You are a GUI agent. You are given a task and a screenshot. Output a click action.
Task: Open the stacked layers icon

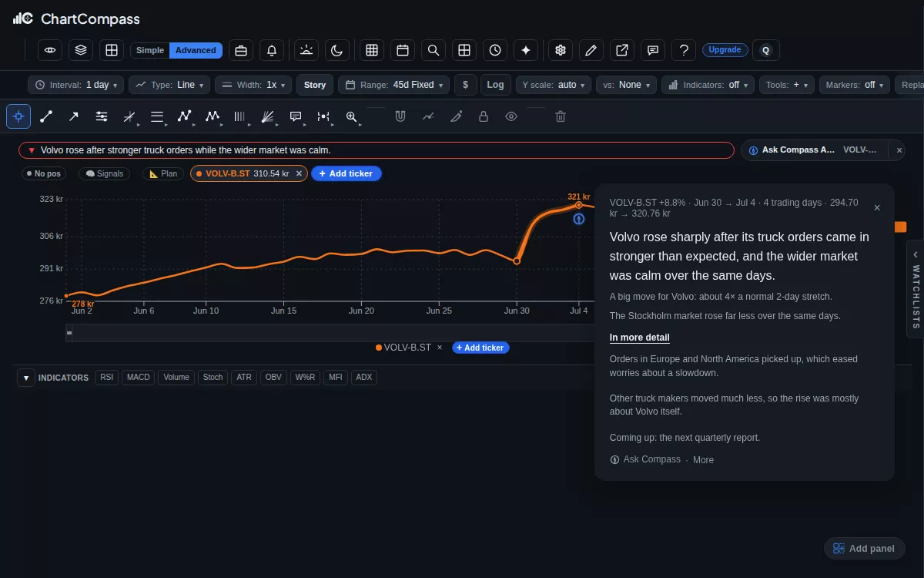[81, 50]
